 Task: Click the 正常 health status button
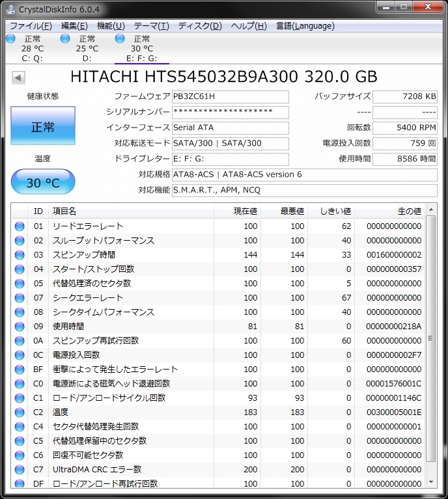43,127
